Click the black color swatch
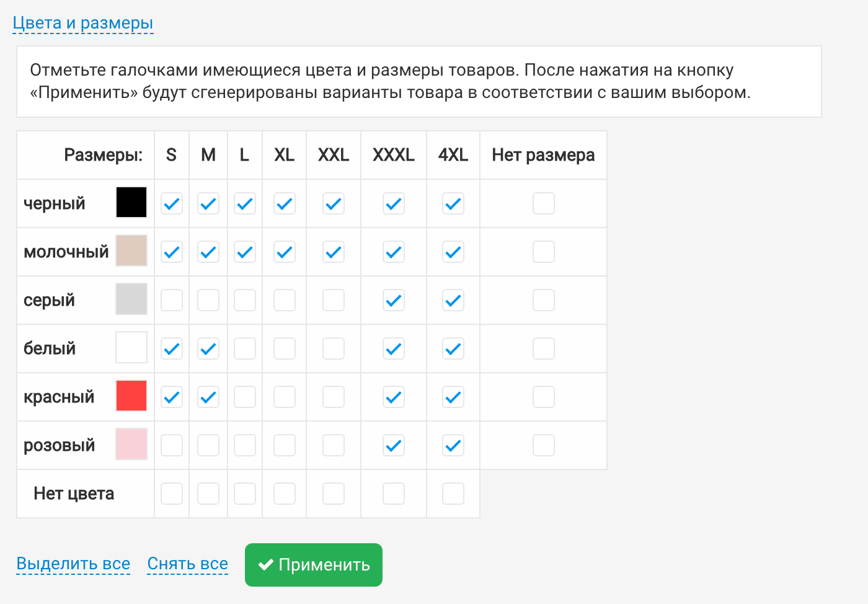 [131, 202]
